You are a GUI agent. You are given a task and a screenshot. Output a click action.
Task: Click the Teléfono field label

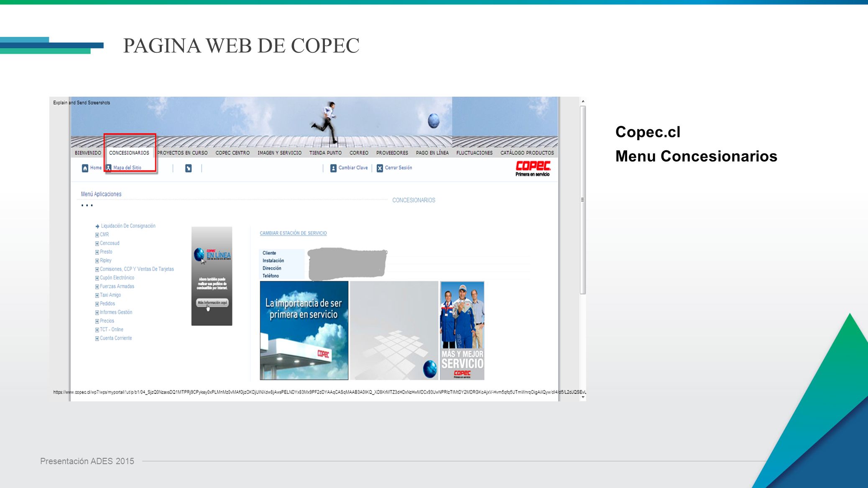point(271,276)
